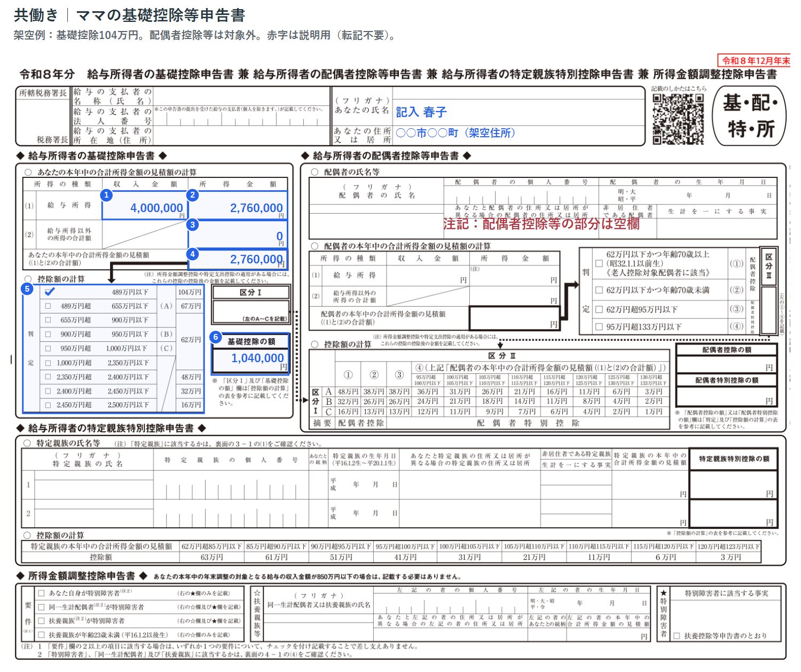
Task: Click the (A) label in 判定 table
Action: 166,306
